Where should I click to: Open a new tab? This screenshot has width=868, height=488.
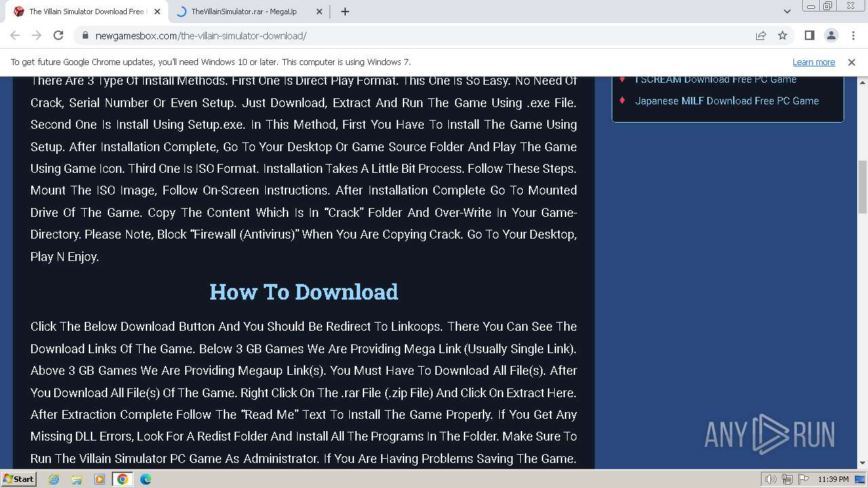coord(345,12)
